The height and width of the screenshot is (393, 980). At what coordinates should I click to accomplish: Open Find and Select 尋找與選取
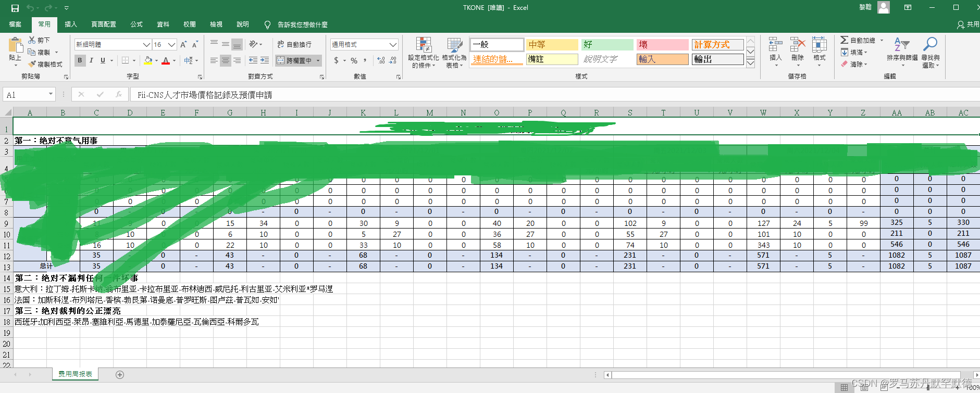pos(930,53)
